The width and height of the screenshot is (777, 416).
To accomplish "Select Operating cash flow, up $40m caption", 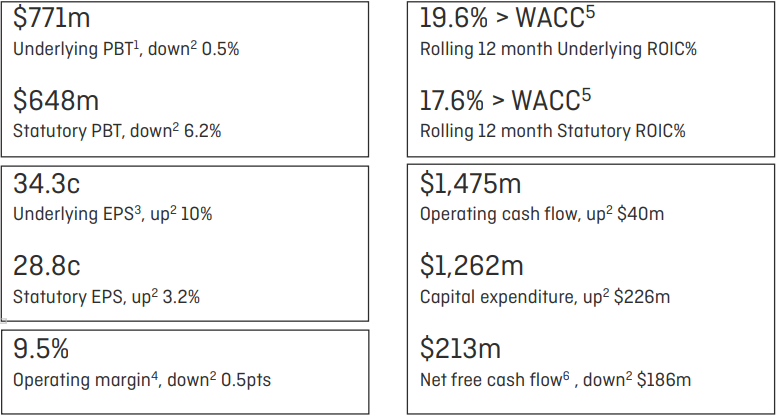I will tap(542, 214).
